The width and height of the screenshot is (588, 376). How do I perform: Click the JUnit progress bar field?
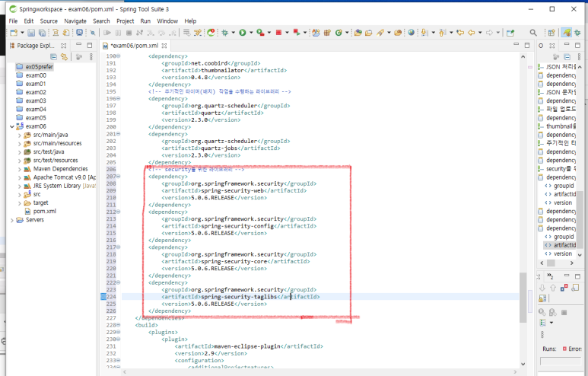(561, 361)
